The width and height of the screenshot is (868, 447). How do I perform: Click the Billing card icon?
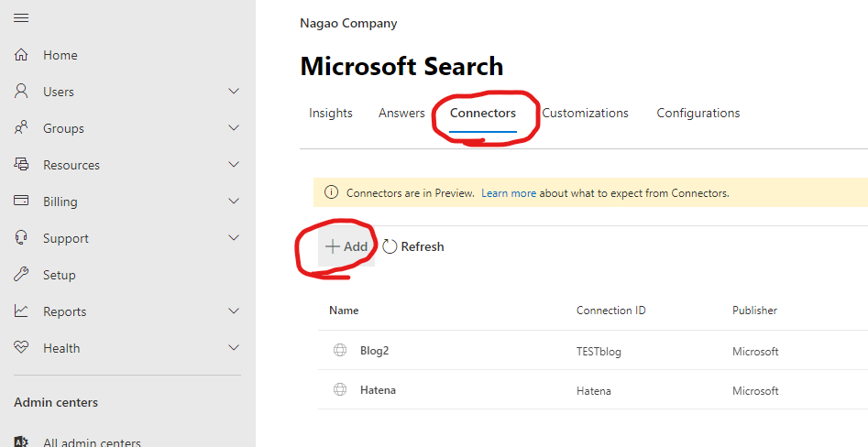coord(21,202)
